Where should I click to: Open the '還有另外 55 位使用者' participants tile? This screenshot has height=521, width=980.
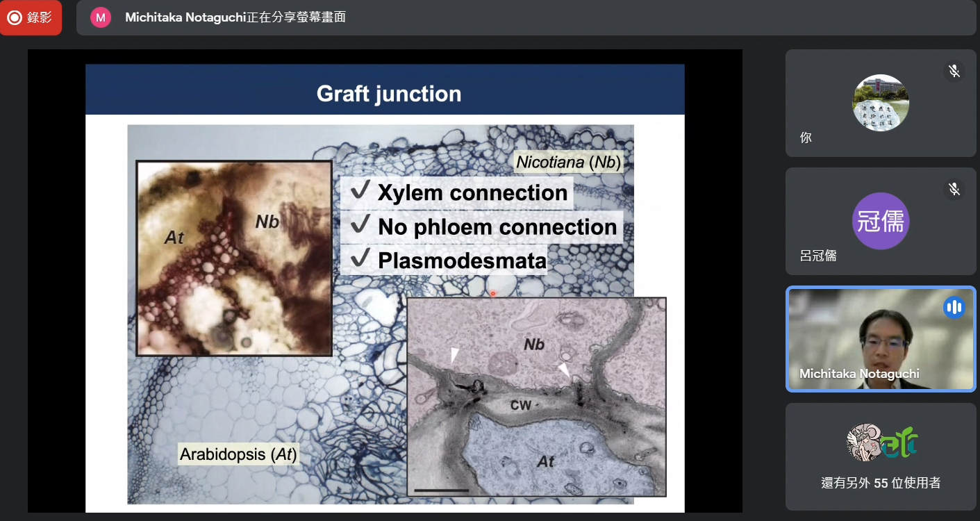pyautogui.click(x=881, y=457)
